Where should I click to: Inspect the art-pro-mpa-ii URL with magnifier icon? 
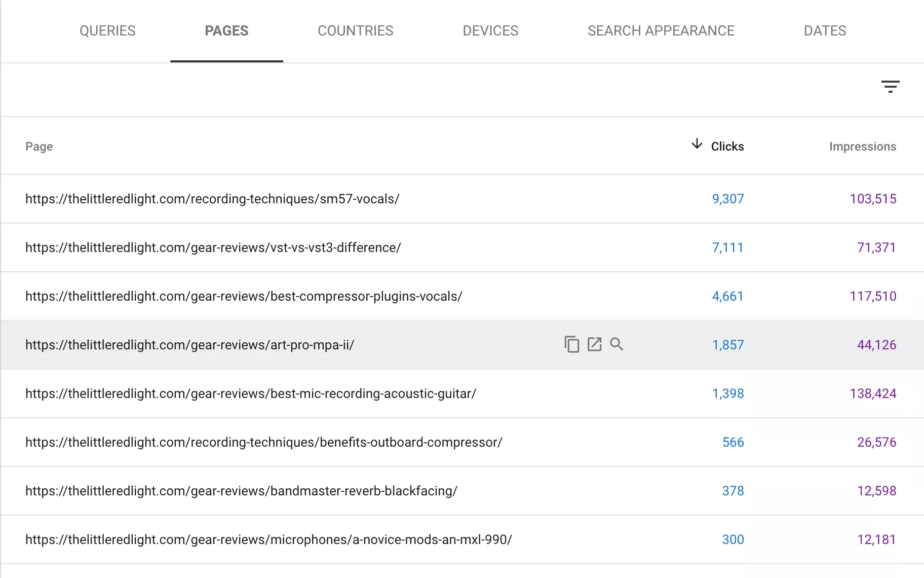[x=617, y=345]
